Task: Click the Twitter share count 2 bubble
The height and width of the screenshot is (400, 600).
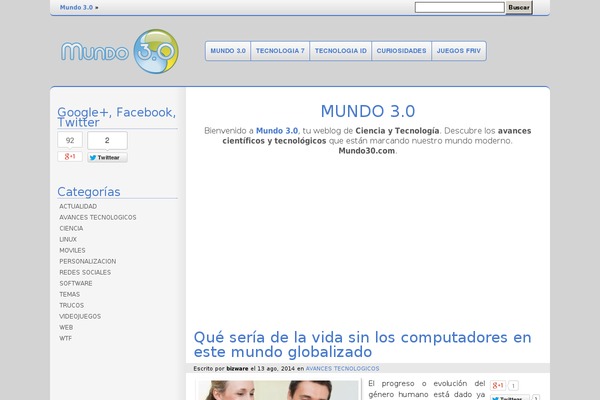Action: [107, 140]
